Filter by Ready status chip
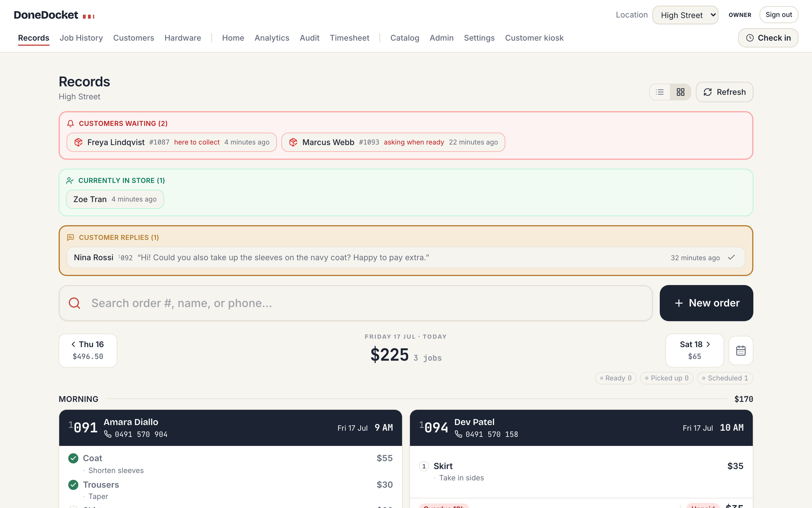Image resolution: width=812 pixels, height=508 pixels. 616,378
